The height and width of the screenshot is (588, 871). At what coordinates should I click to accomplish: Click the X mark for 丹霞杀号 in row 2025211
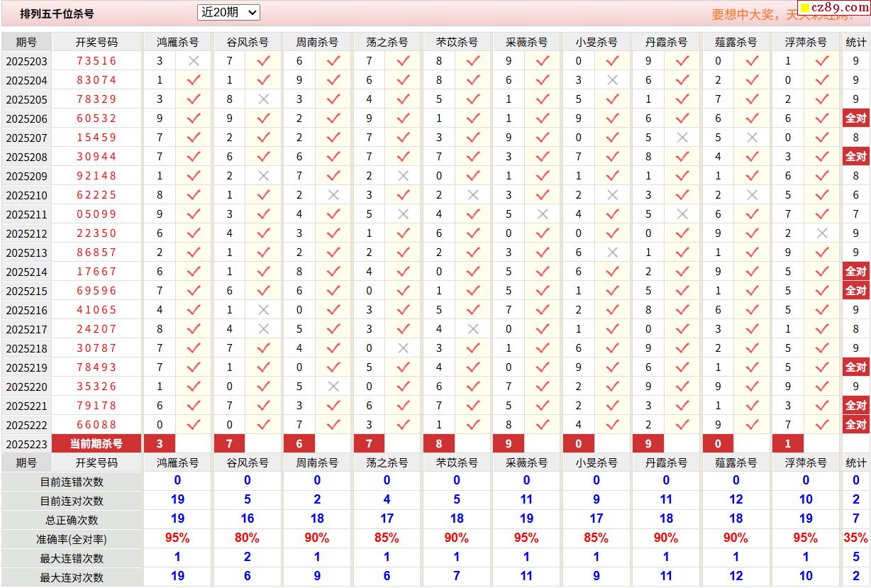point(682,214)
